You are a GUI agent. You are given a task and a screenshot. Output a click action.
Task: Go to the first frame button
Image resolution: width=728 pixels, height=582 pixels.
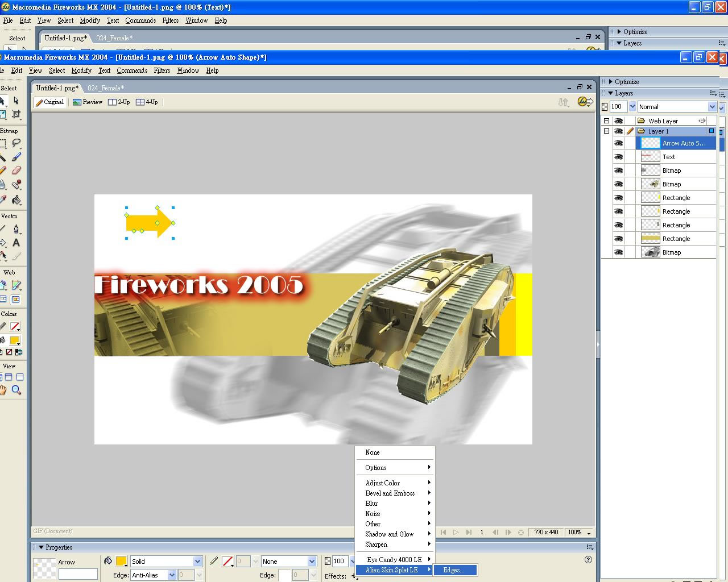pos(443,533)
